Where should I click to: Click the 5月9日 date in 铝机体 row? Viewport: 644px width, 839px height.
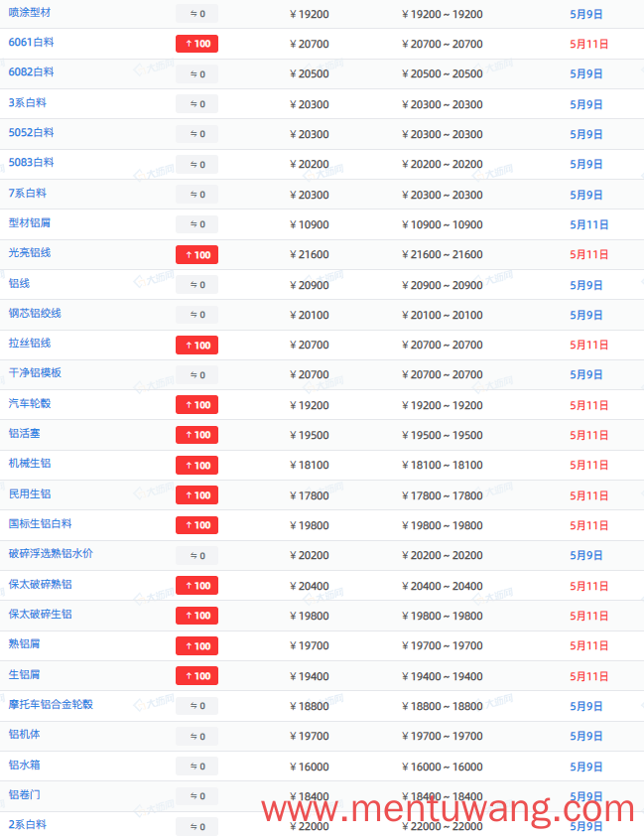point(586,737)
